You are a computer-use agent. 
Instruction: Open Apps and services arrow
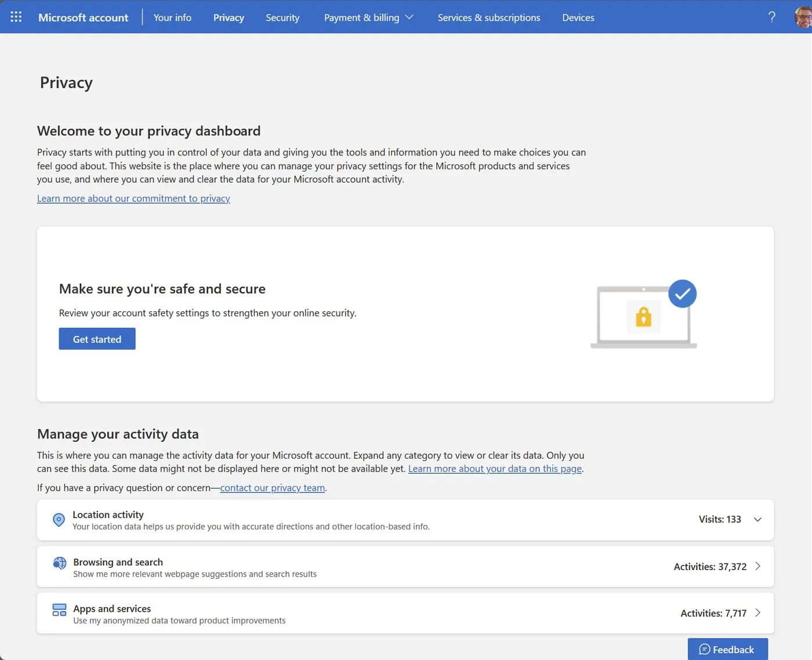[x=757, y=612]
